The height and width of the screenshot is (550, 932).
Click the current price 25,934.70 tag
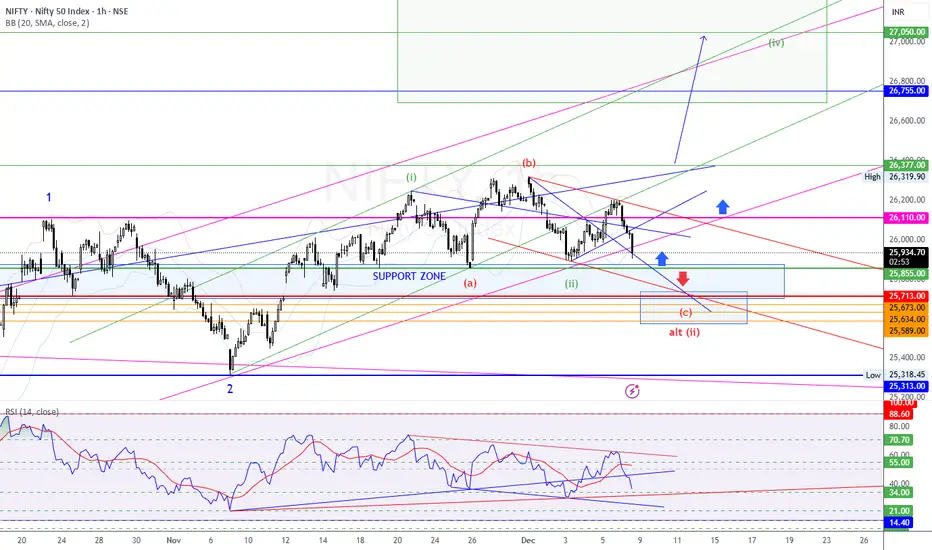point(906,256)
